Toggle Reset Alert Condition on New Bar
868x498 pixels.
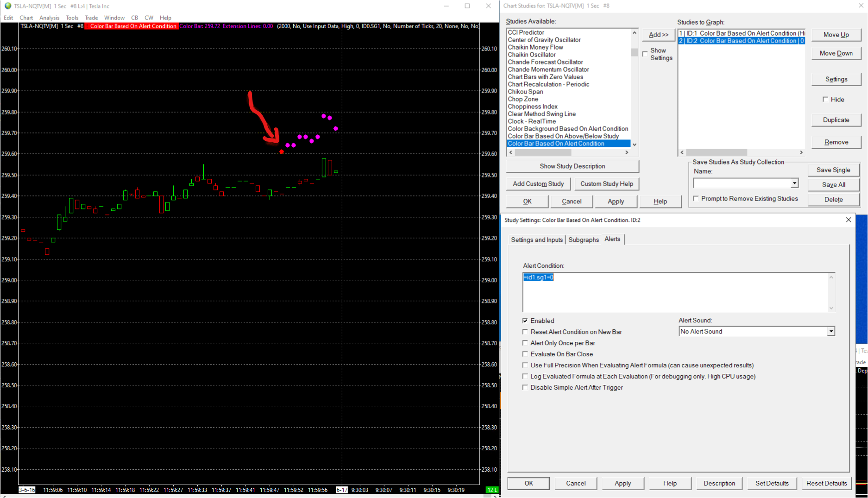525,332
